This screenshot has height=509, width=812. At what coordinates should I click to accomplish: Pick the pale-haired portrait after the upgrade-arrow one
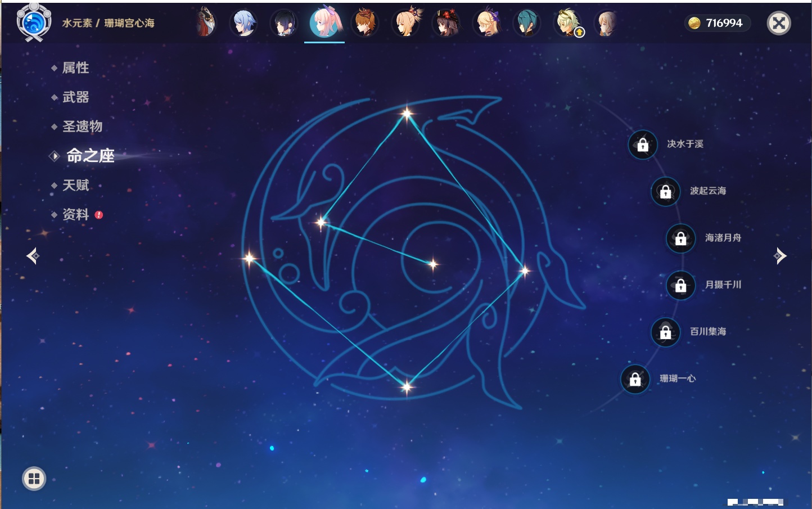[x=606, y=23]
